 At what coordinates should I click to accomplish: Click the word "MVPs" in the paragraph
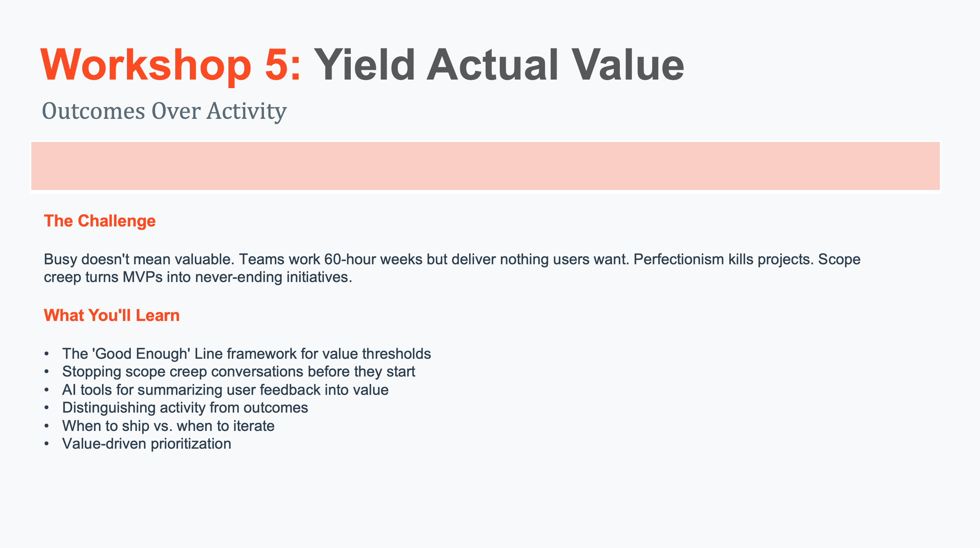pyautogui.click(x=142, y=277)
